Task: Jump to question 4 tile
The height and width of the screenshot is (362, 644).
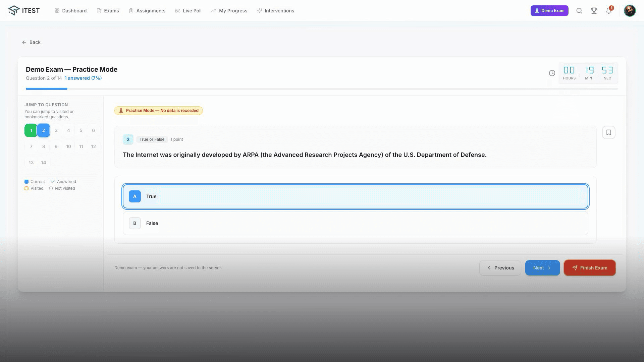Action: click(68, 130)
